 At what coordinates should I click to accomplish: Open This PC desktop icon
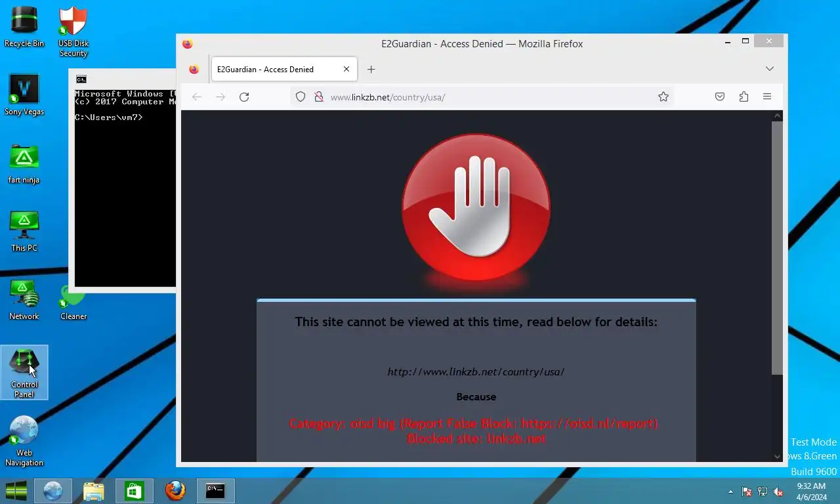click(24, 232)
